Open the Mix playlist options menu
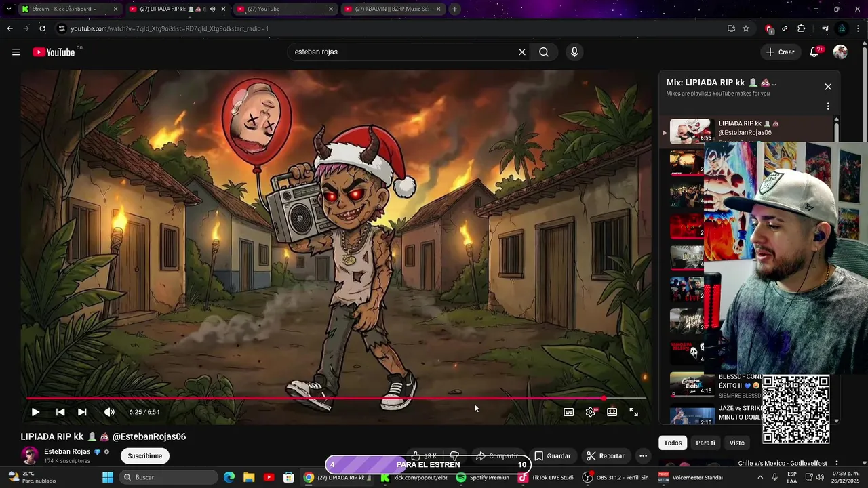The height and width of the screenshot is (488, 868). click(828, 106)
